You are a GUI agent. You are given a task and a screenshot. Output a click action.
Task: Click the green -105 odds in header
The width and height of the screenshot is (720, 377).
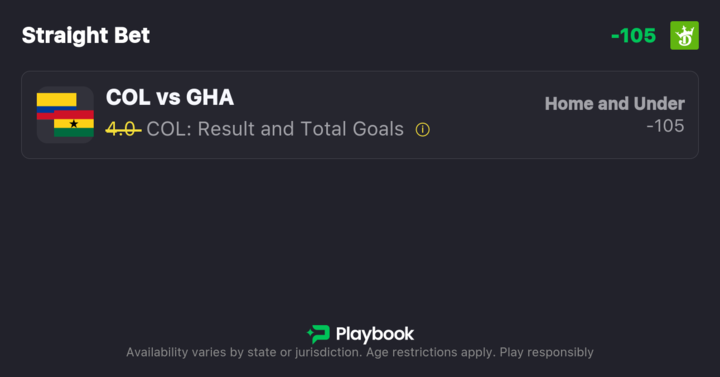click(633, 35)
